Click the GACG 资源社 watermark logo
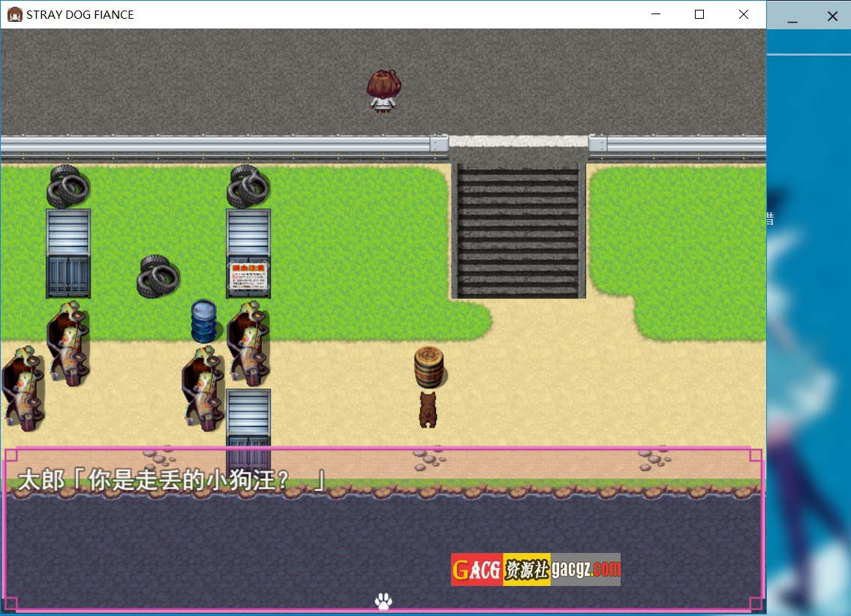Viewport: 851px width, 616px height. tap(500, 570)
